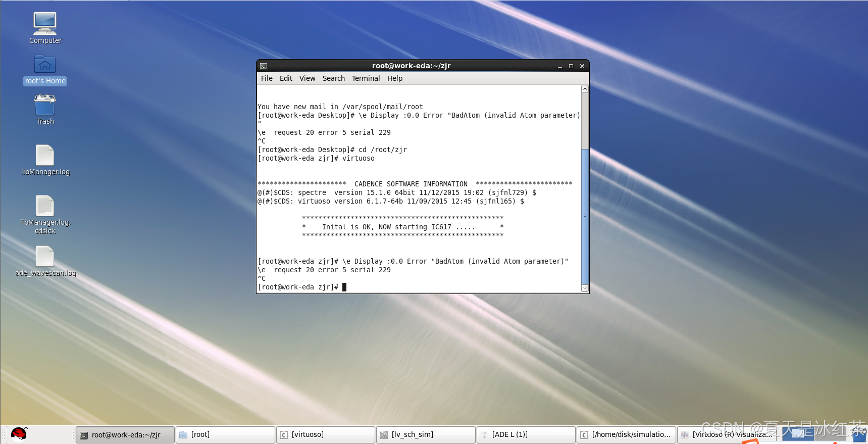
Task: Click terminal scrollbar up arrow
Action: (x=585, y=89)
